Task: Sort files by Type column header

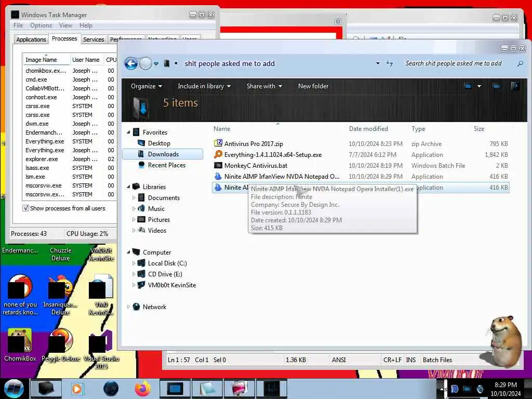Action: pyautogui.click(x=418, y=129)
